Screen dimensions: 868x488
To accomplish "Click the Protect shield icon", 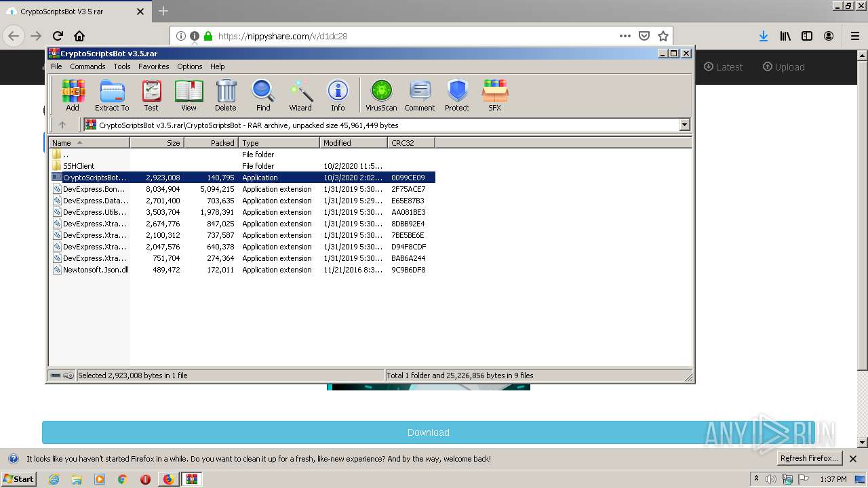I will click(x=457, y=95).
